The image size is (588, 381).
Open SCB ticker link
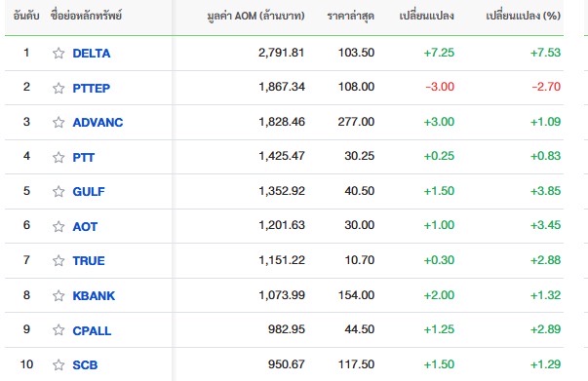click(x=85, y=364)
